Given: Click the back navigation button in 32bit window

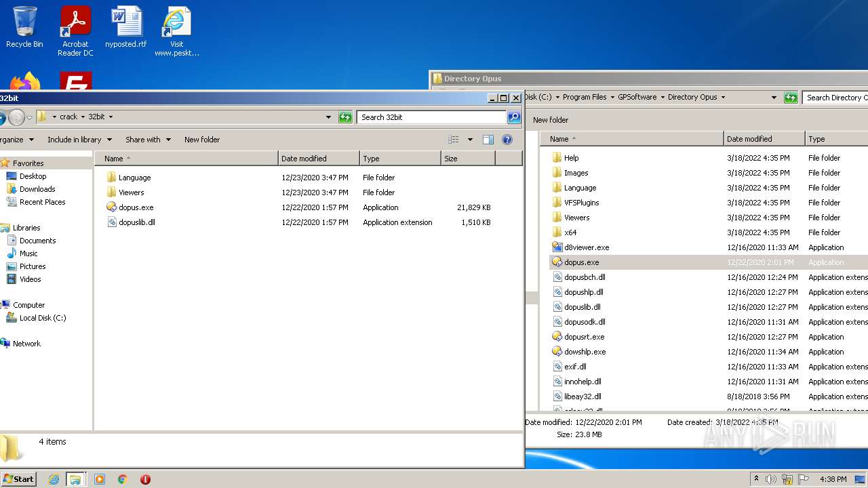Looking at the screenshot, I should tap(1, 117).
